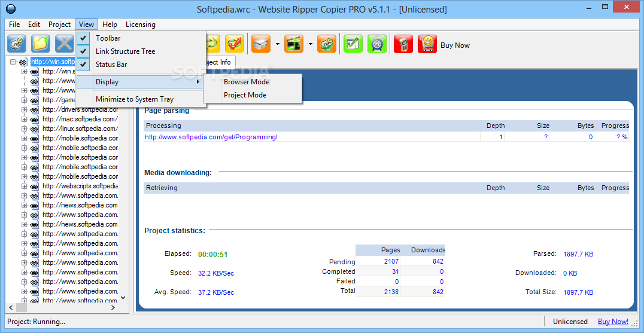Open the Display submenu entry
The image size is (644, 333).
[x=141, y=82]
